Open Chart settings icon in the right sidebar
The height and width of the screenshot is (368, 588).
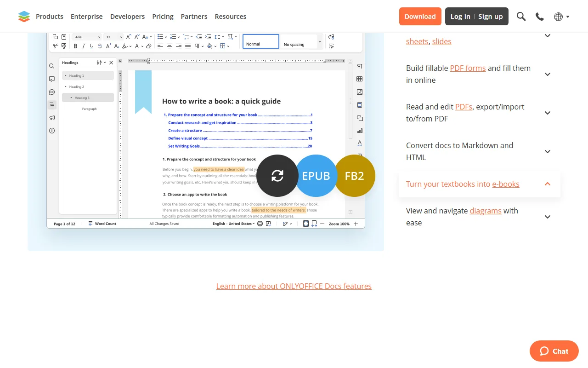click(x=360, y=131)
